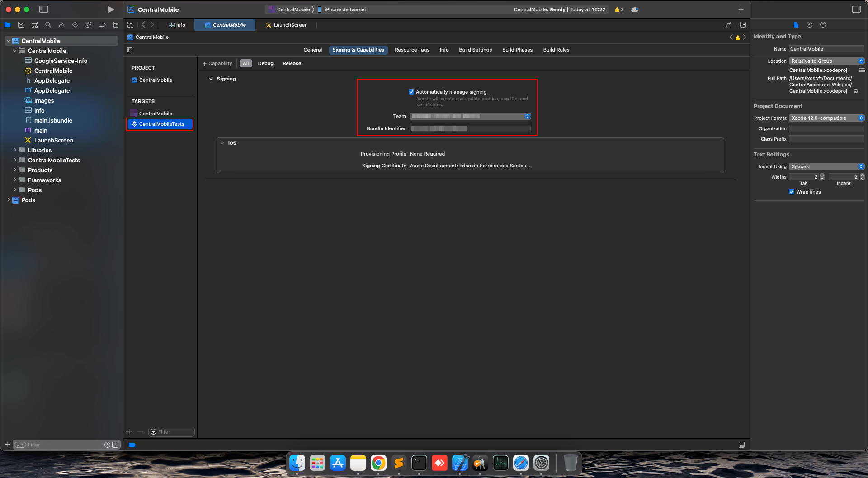Open the debug navigator
The image size is (868, 478).
(89, 25)
